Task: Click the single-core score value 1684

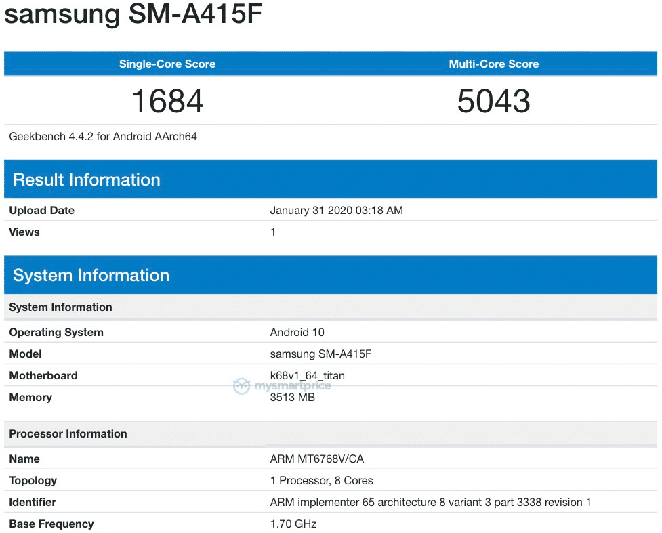Action: coord(167,100)
